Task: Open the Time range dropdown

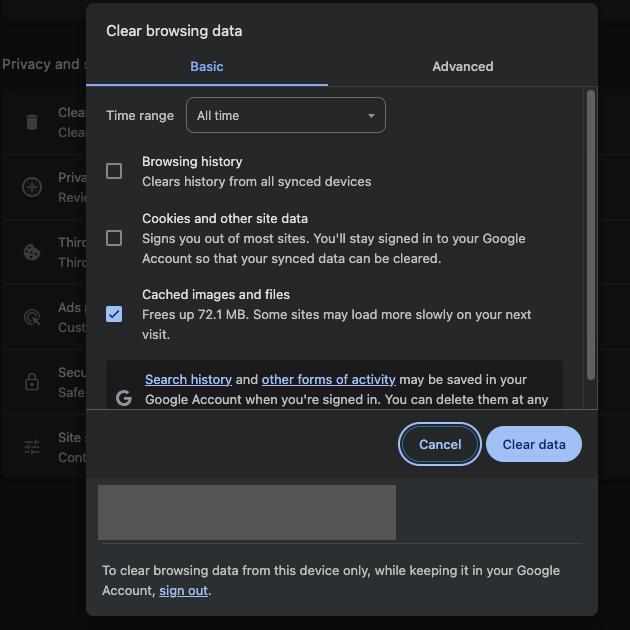Action: click(286, 115)
